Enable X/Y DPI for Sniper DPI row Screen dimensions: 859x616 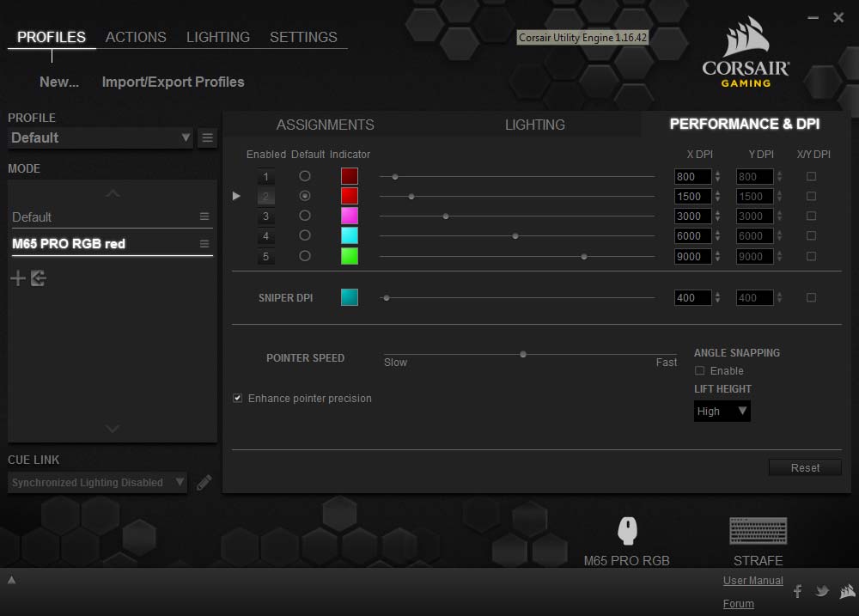812,297
